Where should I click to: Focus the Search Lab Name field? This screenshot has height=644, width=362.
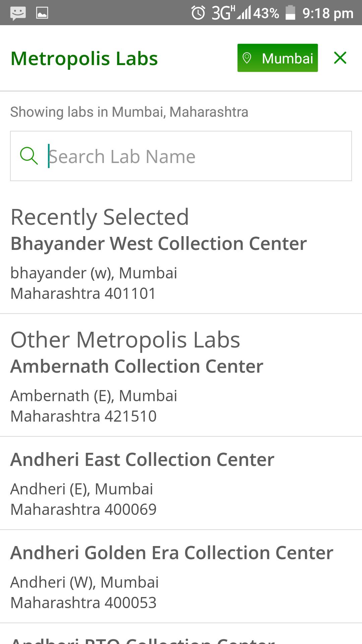pos(198,156)
